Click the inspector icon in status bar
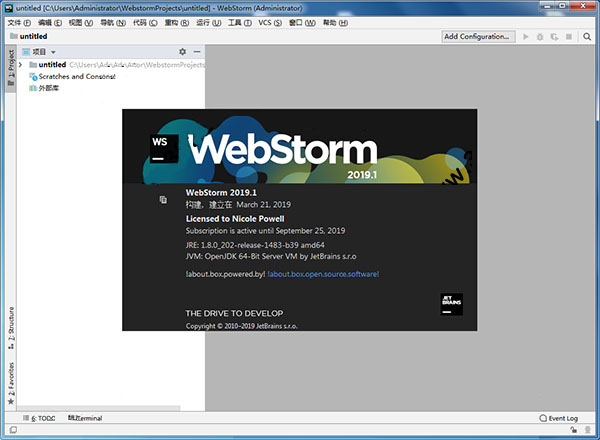 [x=588, y=430]
